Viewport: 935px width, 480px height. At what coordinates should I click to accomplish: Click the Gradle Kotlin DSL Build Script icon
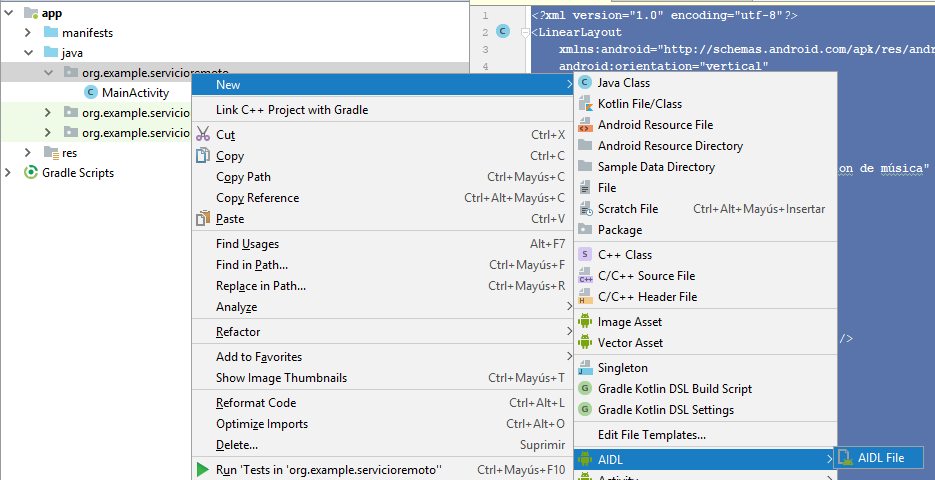(585, 389)
